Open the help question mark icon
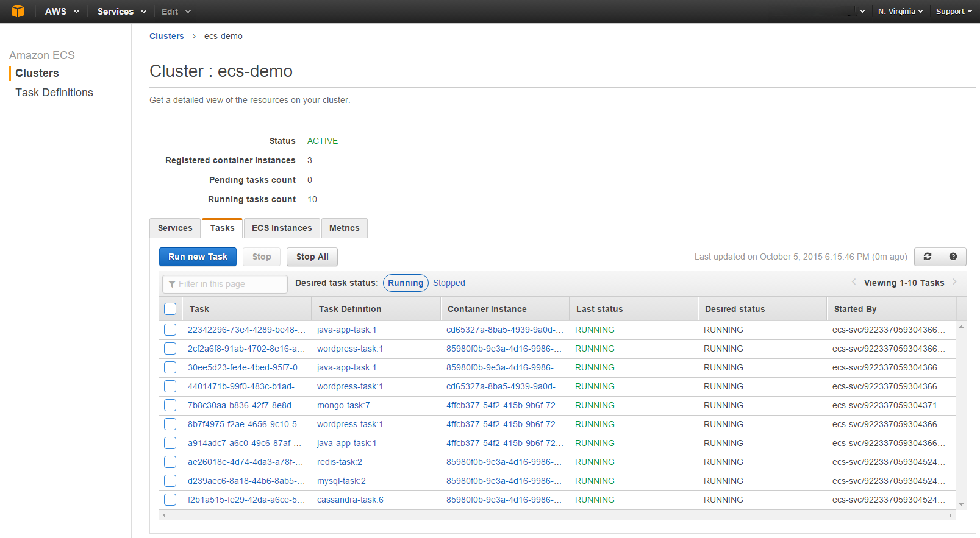Image resolution: width=980 pixels, height=538 pixels. coord(953,257)
